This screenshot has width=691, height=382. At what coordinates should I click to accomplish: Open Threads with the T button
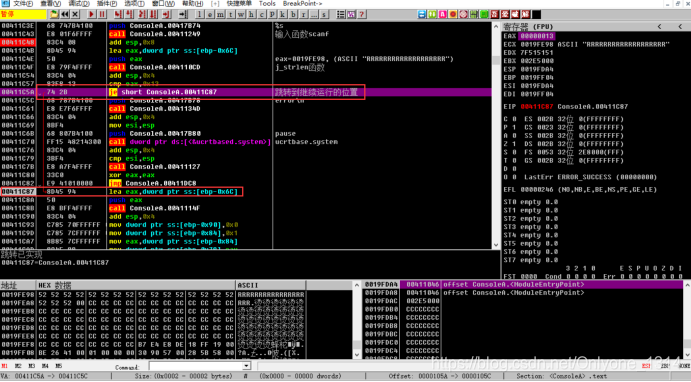coord(230,15)
